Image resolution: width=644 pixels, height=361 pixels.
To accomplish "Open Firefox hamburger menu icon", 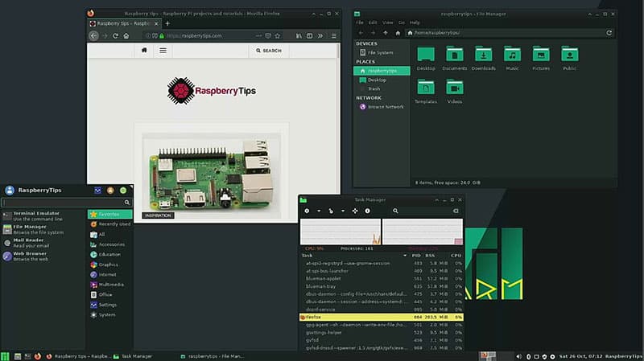I will click(x=334, y=35).
